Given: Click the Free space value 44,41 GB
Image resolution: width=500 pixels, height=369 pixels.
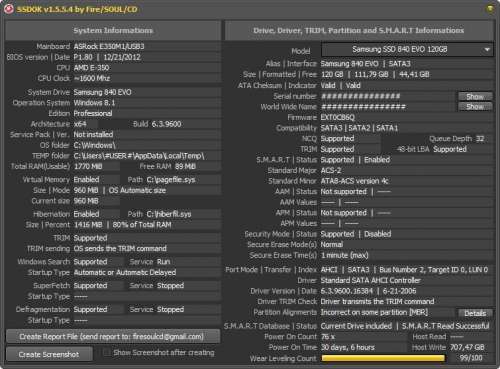Looking at the screenshot, I should (x=414, y=75).
